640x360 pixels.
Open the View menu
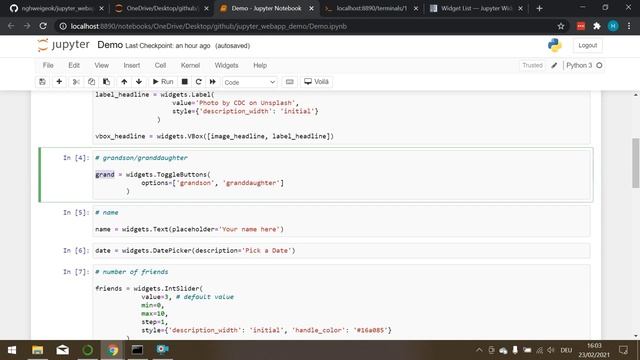pos(102,65)
